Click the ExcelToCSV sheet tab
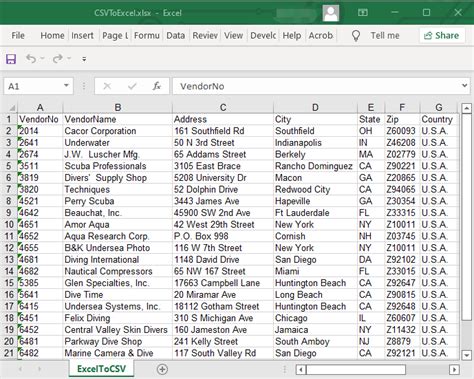The width and height of the screenshot is (474, 379). [x=101, y=369]
